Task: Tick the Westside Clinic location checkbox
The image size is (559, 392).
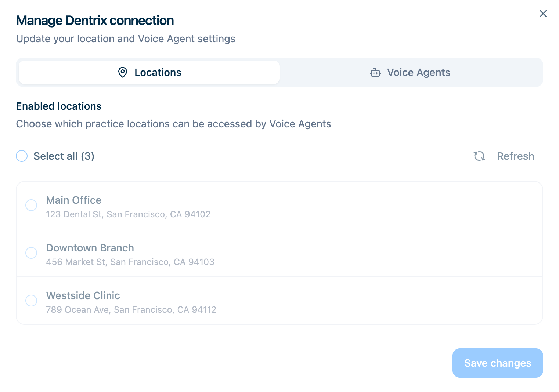Action: click(x=31, y=301)
